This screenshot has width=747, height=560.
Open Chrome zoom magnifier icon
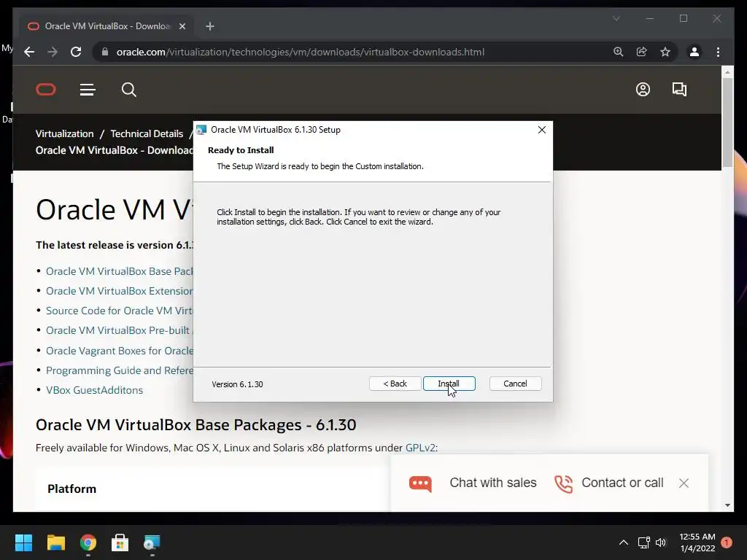pos(619,52)
